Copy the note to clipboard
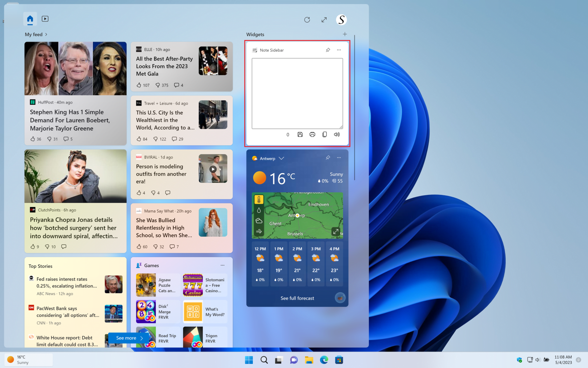Image resolution: width=588 pixels, height=368 pixels. tap(325, 134)
